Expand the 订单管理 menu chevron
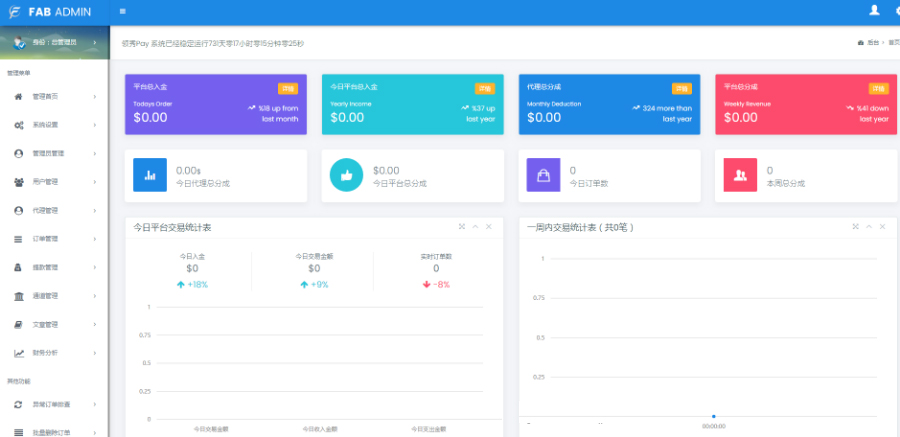The height and width of the screenshot is (437, 900). (x=94, y=239)
